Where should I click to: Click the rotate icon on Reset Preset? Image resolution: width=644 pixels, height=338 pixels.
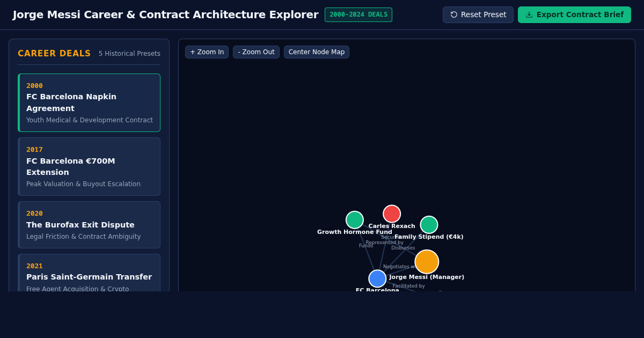pyautogui.click(x=454, y=14)
